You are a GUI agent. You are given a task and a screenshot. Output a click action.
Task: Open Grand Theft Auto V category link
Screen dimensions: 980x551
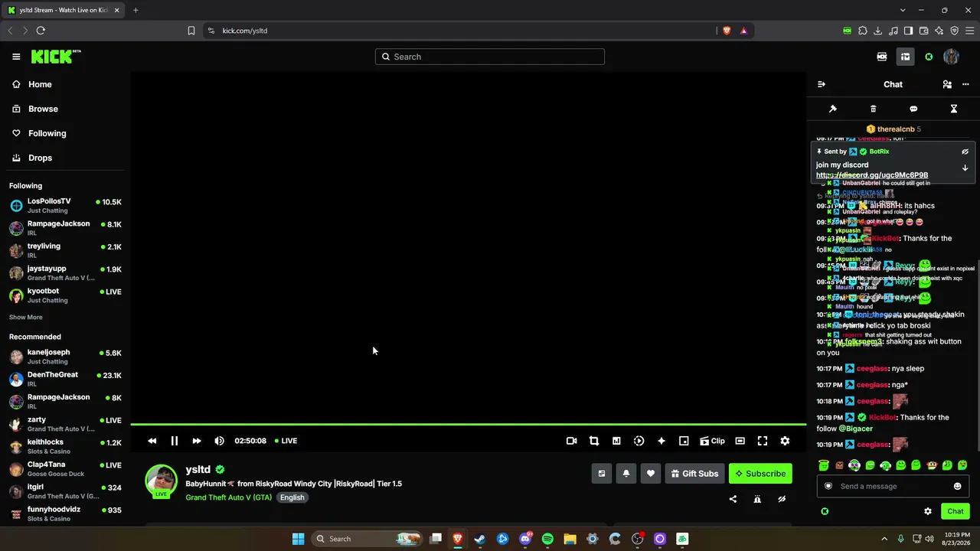click(x=229, y=497)
